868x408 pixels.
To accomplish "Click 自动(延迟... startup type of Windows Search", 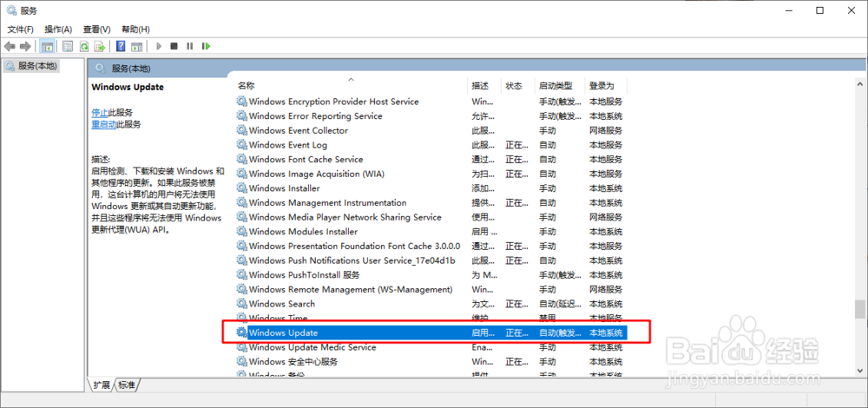I will click(x=560, y=304).
